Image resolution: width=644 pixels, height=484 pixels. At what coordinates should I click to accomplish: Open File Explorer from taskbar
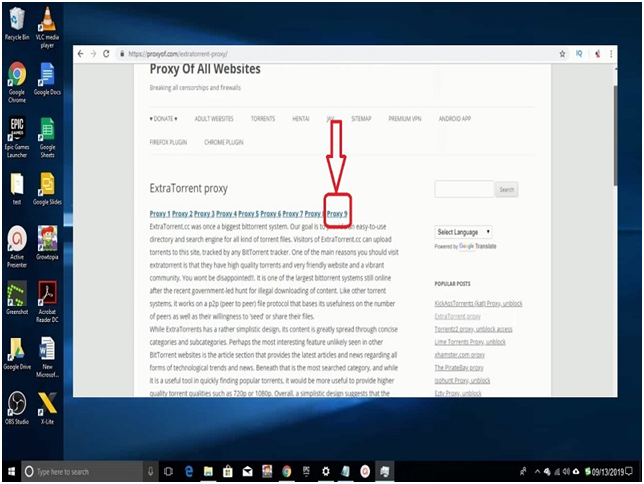[x=208, y=471]
